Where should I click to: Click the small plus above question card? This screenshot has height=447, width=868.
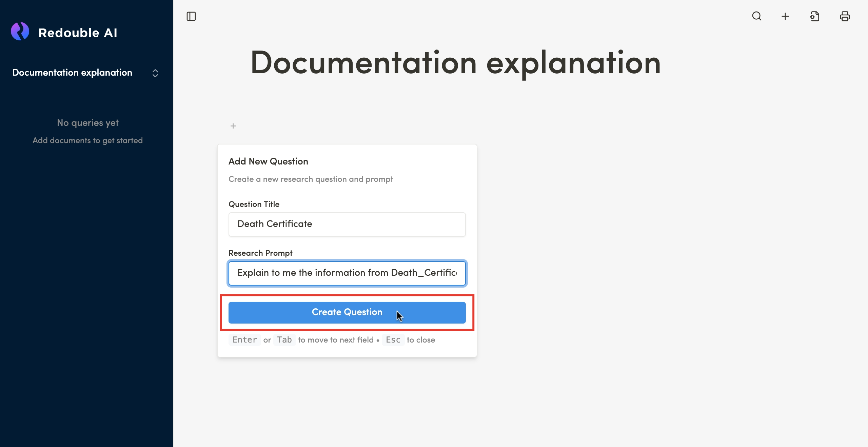click(x=233, y=126)
